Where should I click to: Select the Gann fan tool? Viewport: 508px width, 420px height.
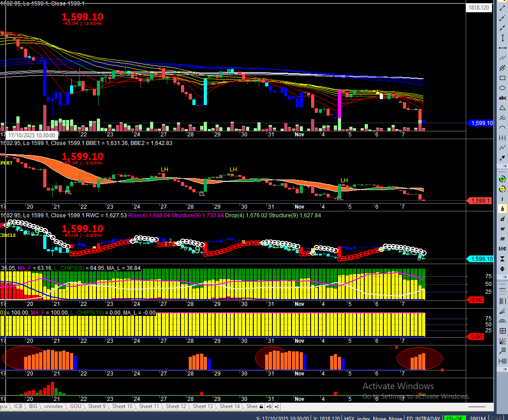click(x=502, y=340)
